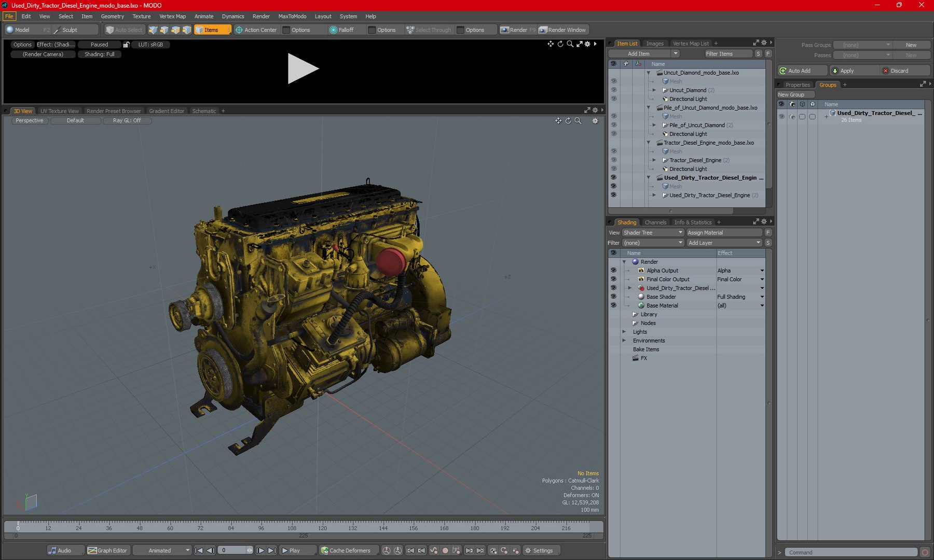This screenshot has width=934, height=560.
Task: Expand the Lights section in Shader Tree
Action: (x=624, y=332)
